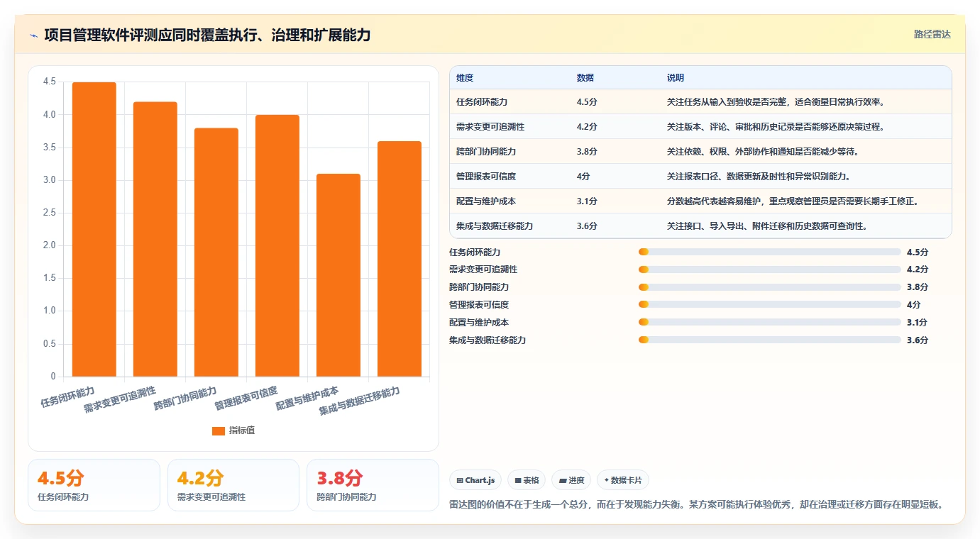Click the 任务闭环能力 x-axis label under chart
The height and width of the screenshot is (539, 980).
click(67, 397)
